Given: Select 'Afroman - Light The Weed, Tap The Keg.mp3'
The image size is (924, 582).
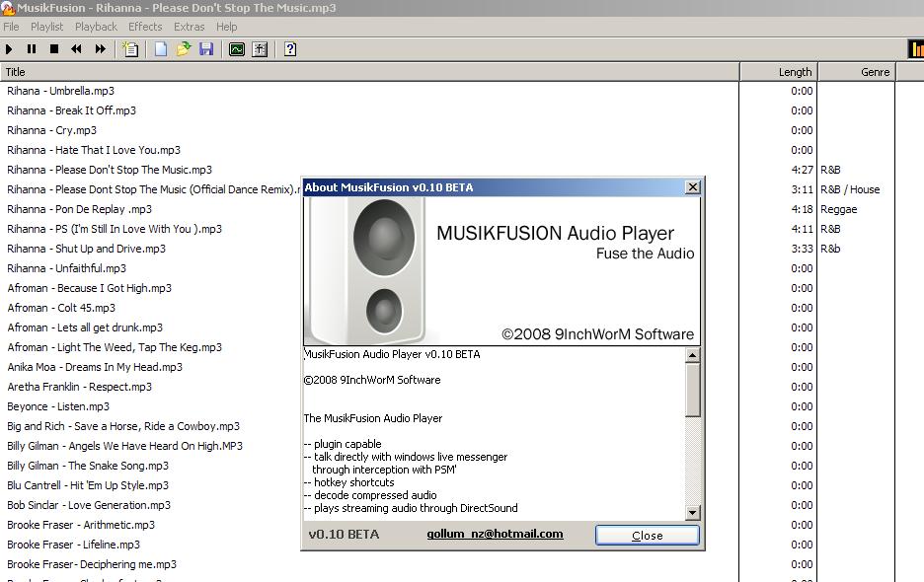Looking at the screenshot, I should [115, 347].
